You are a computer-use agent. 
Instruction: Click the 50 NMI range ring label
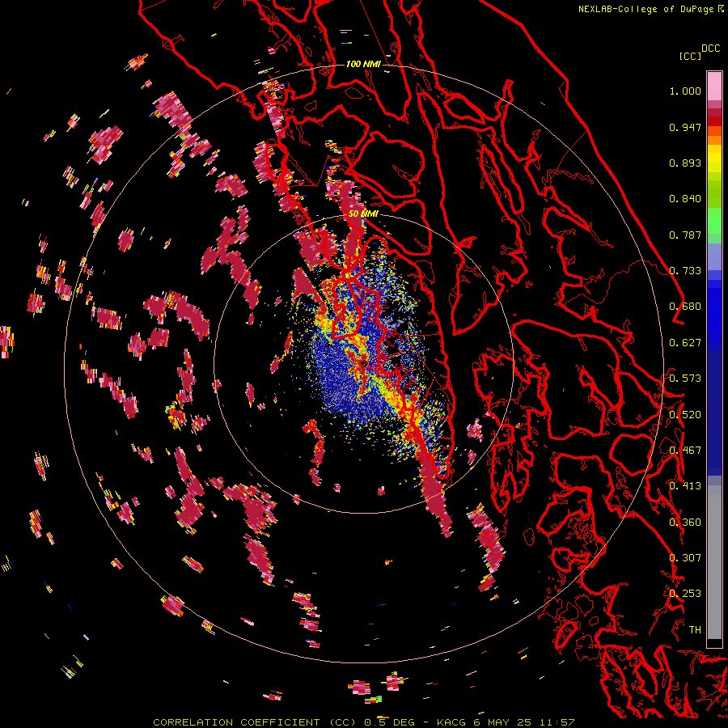pos(363,214)
